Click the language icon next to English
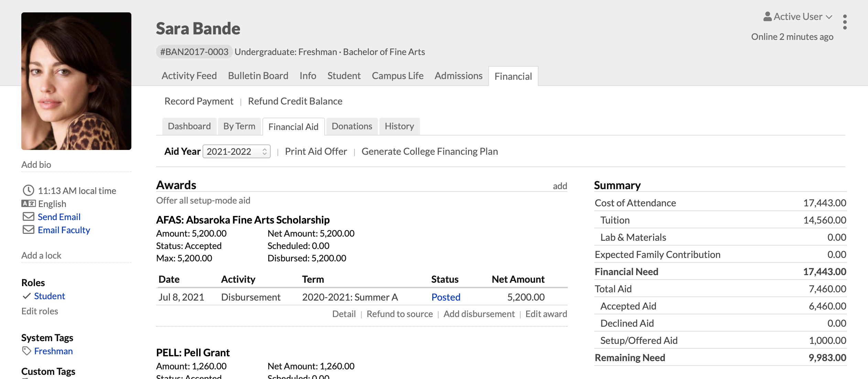This screenshot has height=379, width=868. [x=28, y=203]
